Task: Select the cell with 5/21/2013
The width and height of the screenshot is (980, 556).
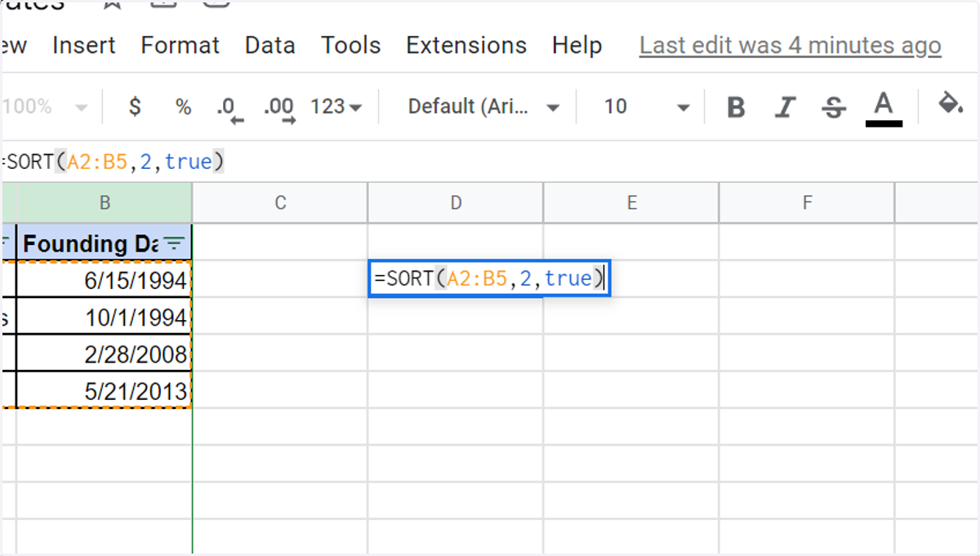Action: [x=105, y=390]
